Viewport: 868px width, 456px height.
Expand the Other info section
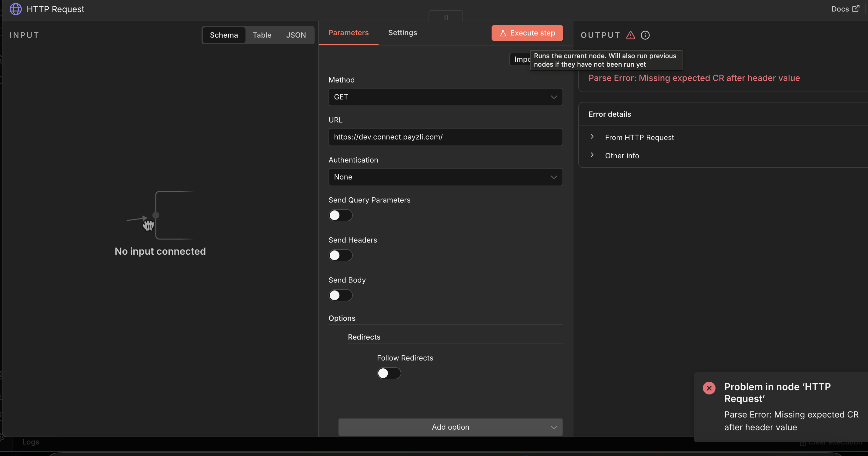(x=622, y=156)
